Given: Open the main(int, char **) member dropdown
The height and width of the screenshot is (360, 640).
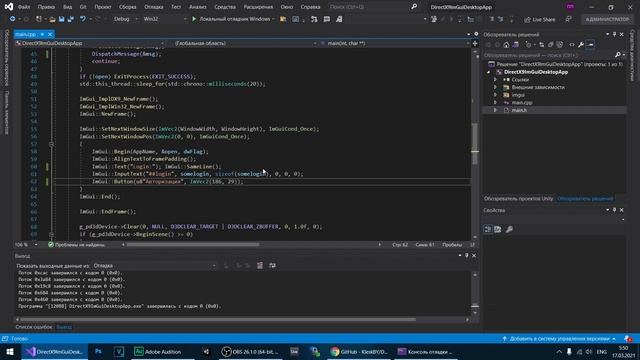Looking at the screenshot, I should tap(394, 43).
